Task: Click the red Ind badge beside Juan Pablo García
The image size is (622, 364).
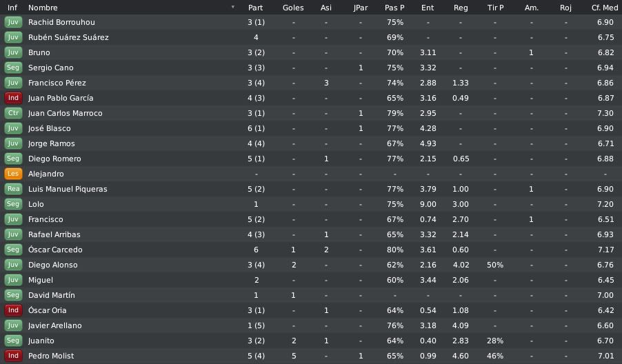Action: (x=13, y=98)
